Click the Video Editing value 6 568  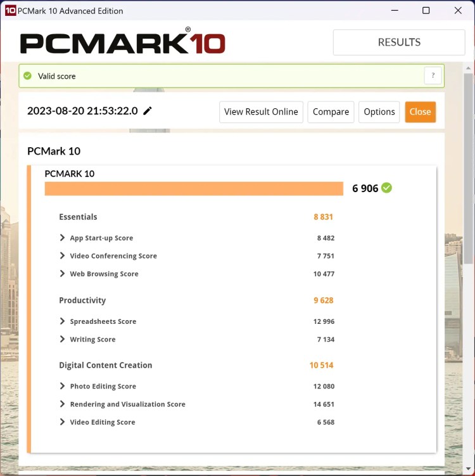click(326, 422)
